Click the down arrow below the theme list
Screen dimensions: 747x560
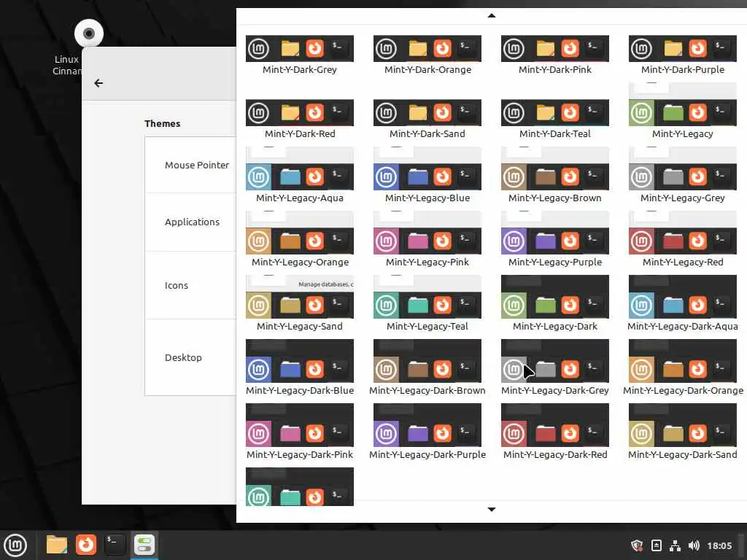[x=492, y=510]
